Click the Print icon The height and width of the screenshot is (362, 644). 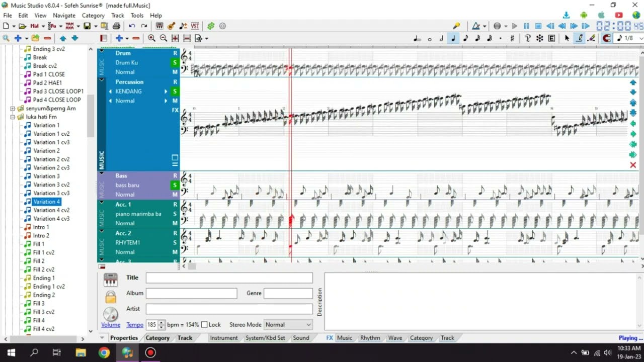pos(116,26)
